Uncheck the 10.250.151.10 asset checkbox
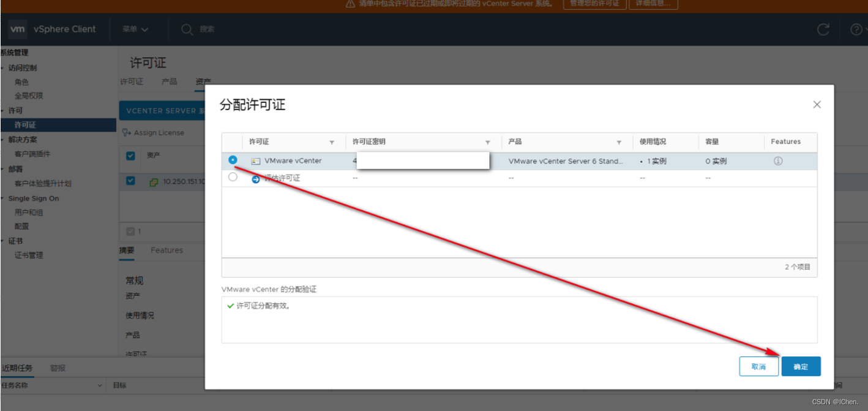 click(130, 181)
